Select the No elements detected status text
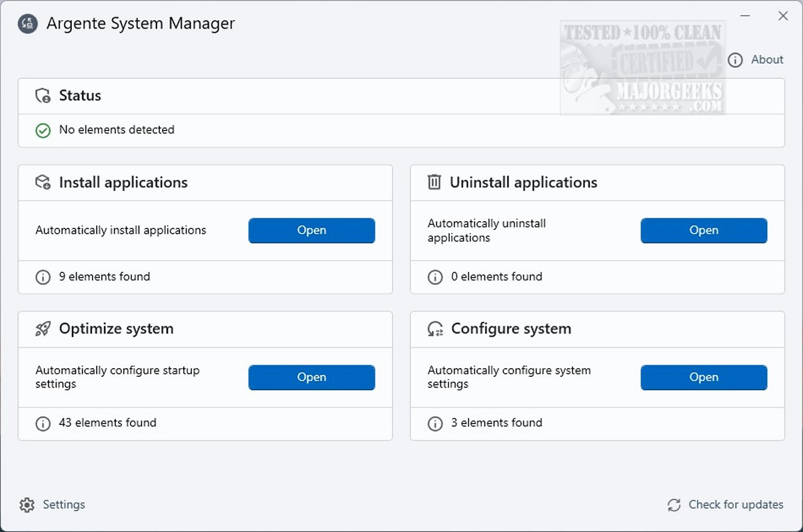 (x=117, y=130)
